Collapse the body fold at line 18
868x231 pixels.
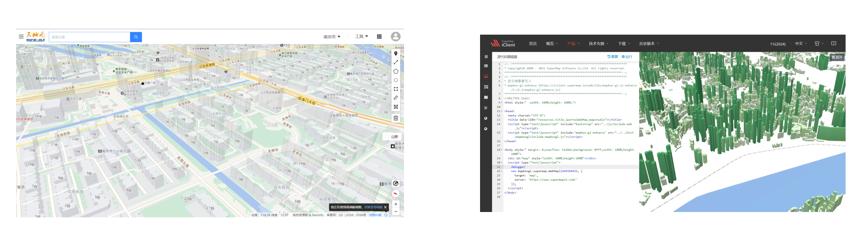502,150
